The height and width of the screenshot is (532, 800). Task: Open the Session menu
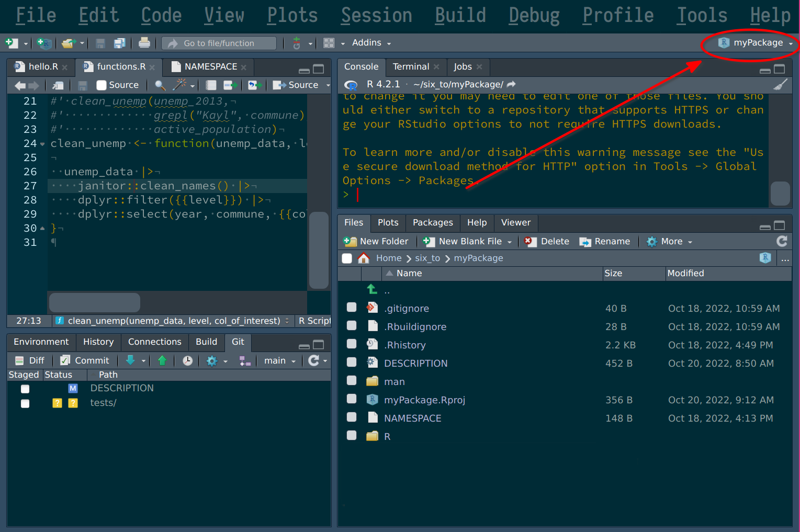pos(377,15)
